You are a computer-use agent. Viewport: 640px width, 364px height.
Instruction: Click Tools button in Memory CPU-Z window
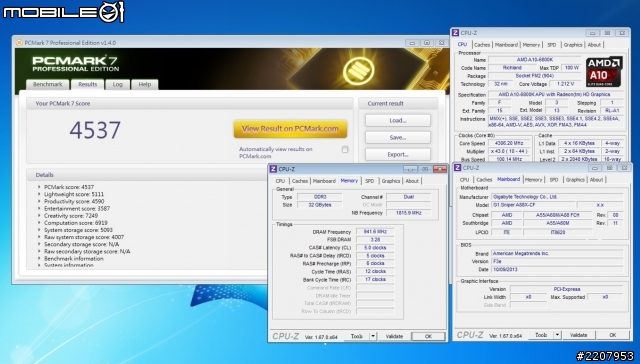[357, 337]
